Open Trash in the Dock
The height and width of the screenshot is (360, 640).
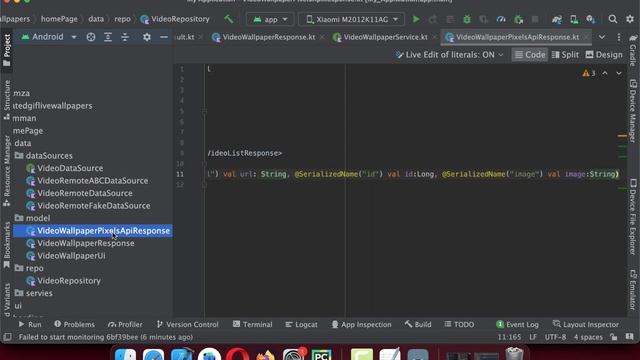514,353
